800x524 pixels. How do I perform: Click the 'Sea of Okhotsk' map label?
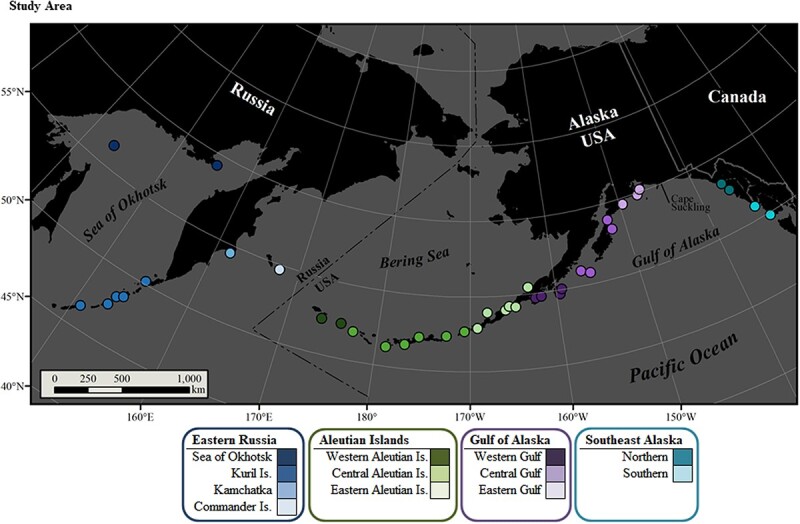coord(124,210)
